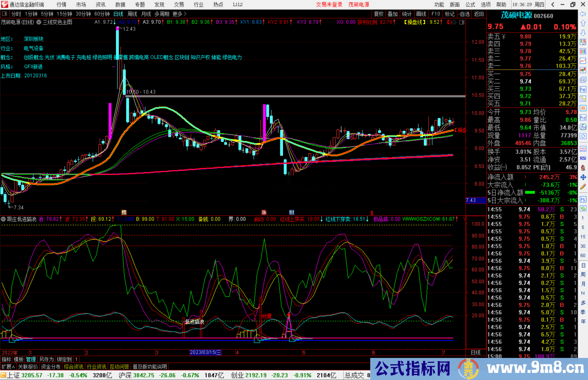The height and width of the screenshot is (380, 588).
Task: Click the red S arrow icon in the sidebar
Action: click(x=583, y=168)
